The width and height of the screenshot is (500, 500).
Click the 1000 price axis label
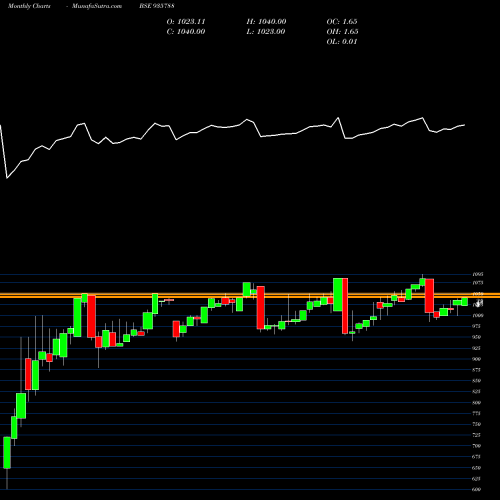(x=478, y=315)
